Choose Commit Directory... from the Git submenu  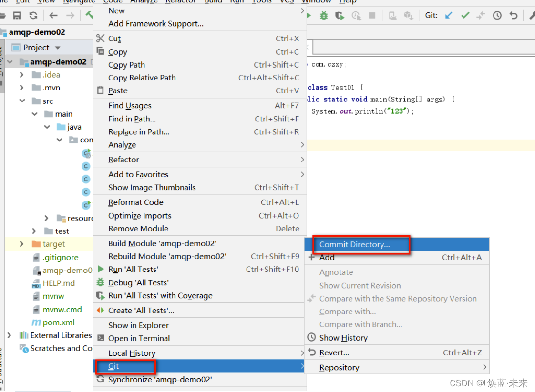point(354,244)
